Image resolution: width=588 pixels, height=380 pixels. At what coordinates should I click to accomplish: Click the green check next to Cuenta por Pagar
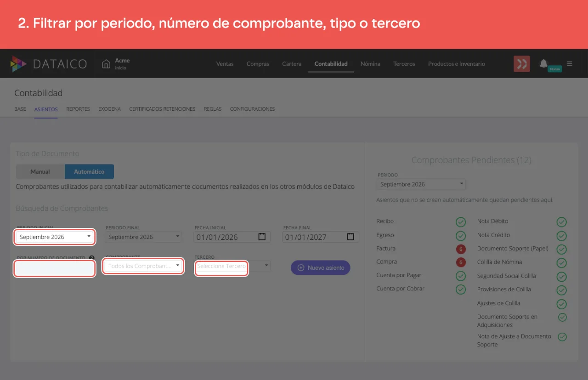coord(461,276)
